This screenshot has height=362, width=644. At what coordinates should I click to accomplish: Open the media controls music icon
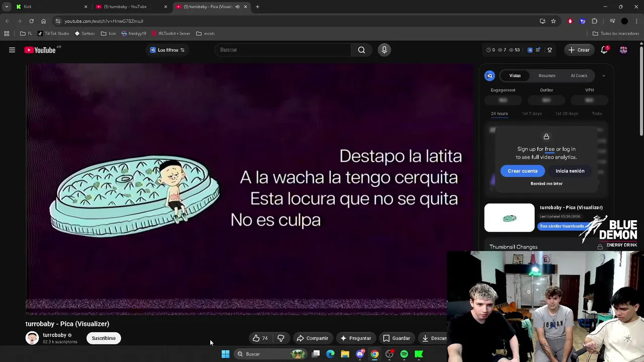pyautogui.click(x=612, y=21)
